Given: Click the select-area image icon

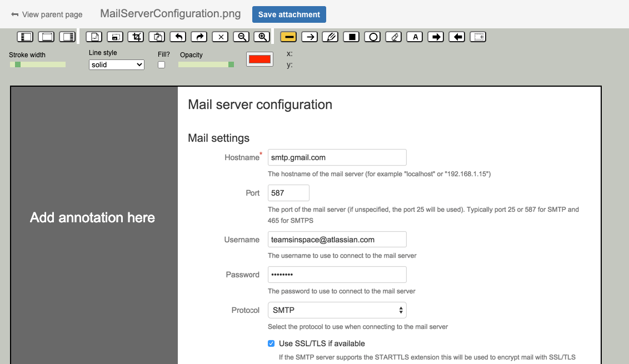Looking at the screenshot, I should (x=115, y=37).
